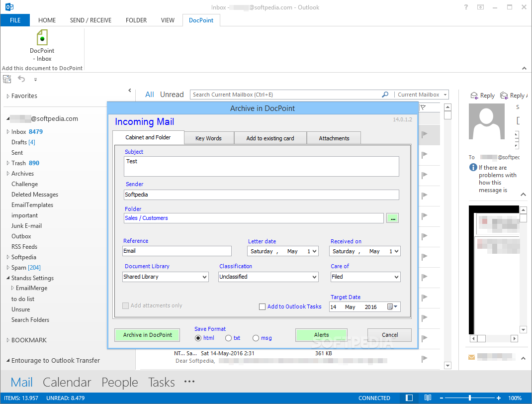Click the Send/Receive quick access icon
Viewport: 532px width, 404px height.
pyautogui.click(x=7, y=80)
